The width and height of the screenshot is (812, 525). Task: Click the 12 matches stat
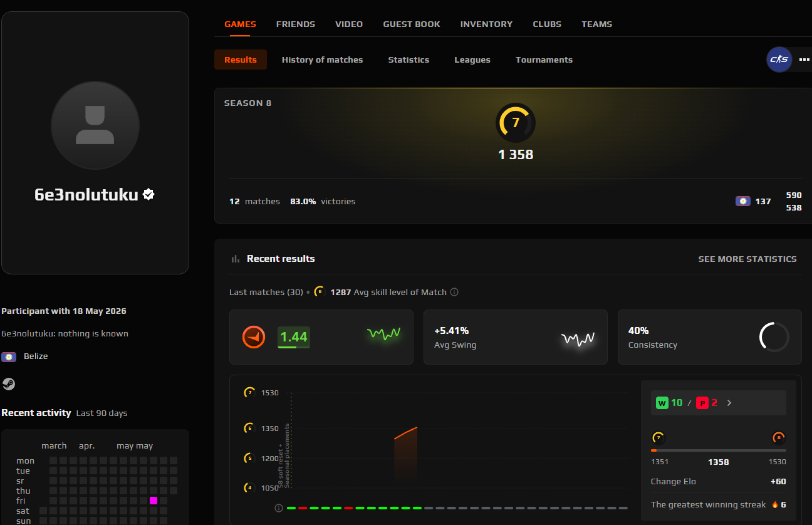click(x=254, y=201)
